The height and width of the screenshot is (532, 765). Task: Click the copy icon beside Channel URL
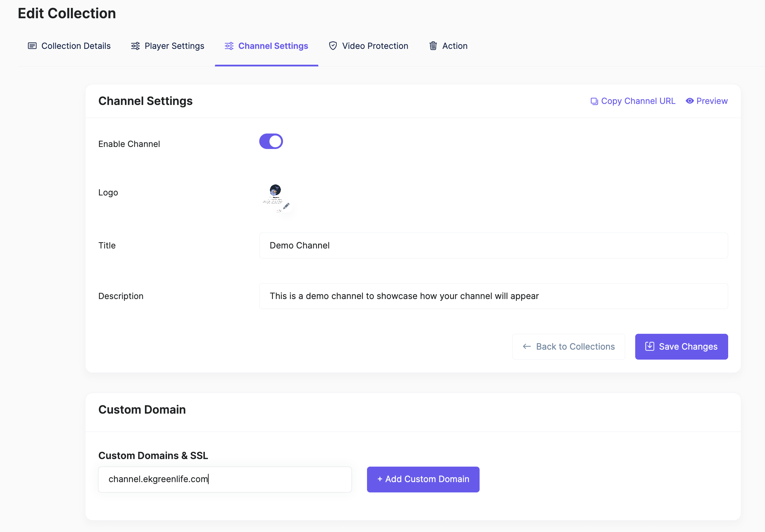click(x=594, y=101)
